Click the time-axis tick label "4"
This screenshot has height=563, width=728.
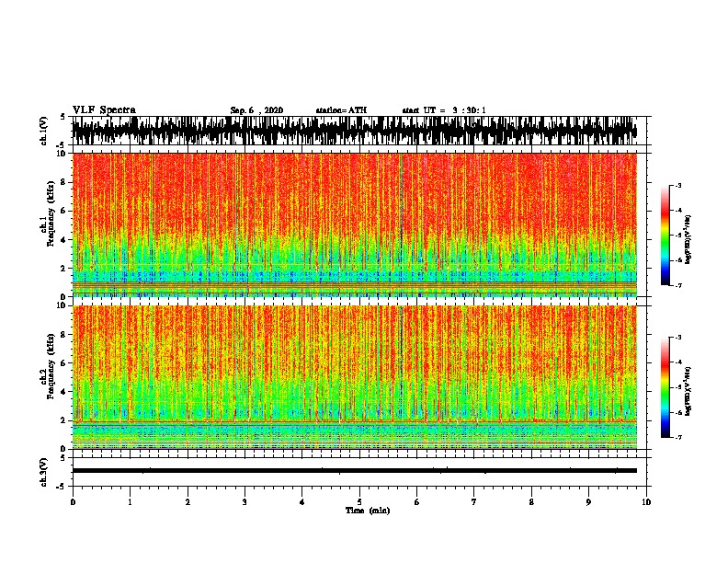click(x=302, y=502)
